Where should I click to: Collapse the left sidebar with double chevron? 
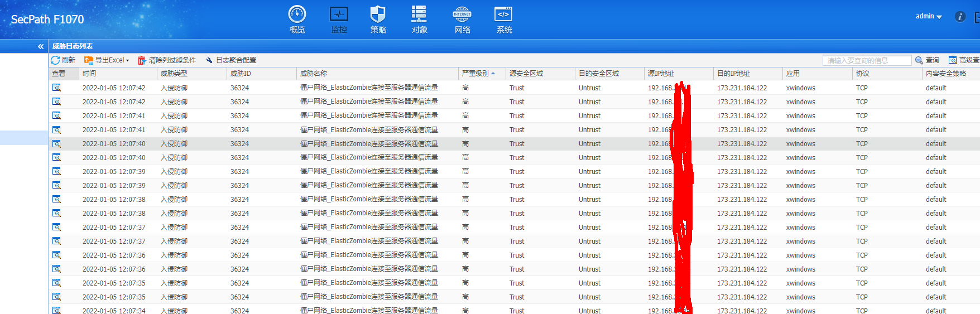tap(40, 46)
